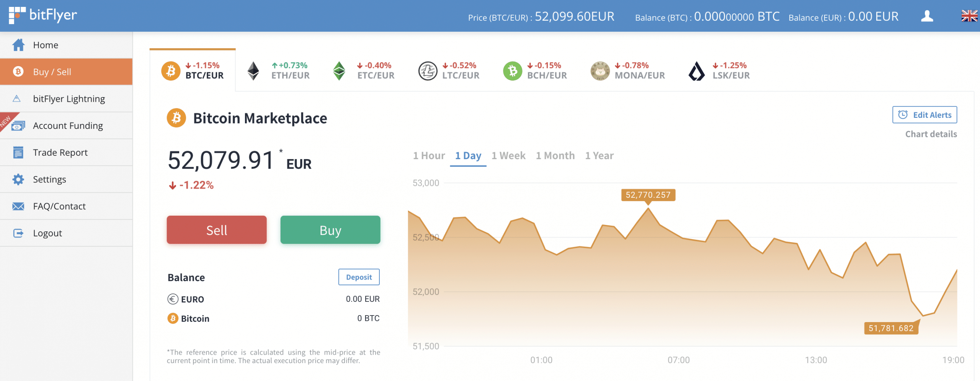Switch to ETC/EUR market tab

point(364,71)
